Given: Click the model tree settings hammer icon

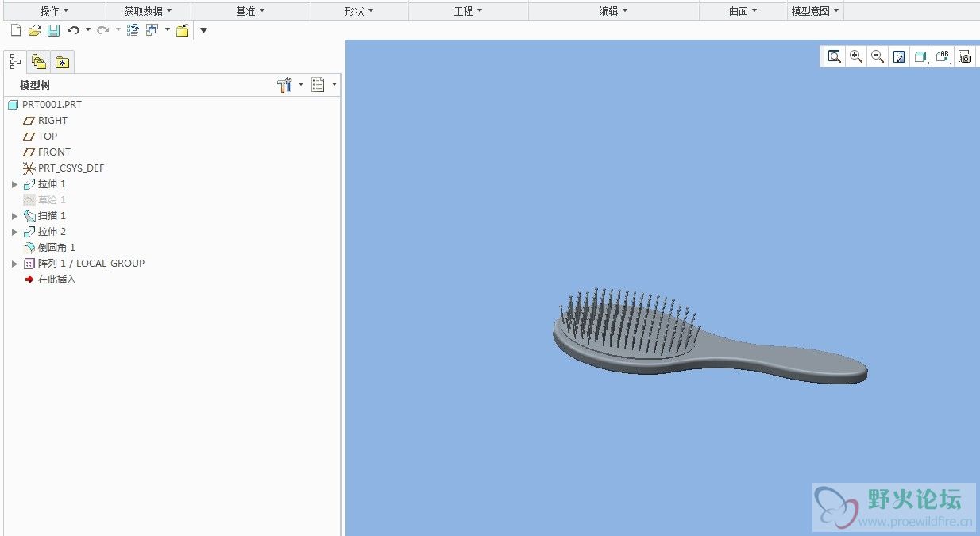Looking at the screenshot, I should click(285, 85).
